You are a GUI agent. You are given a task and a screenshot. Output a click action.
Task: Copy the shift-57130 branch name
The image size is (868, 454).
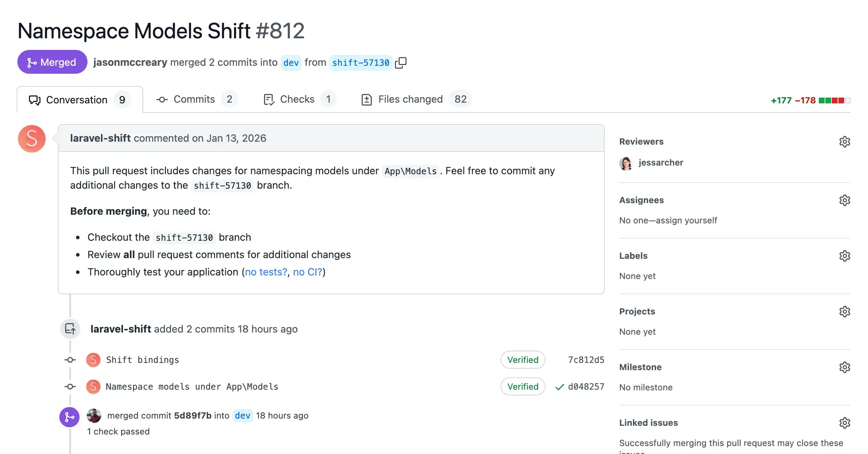tap(401, 62)
